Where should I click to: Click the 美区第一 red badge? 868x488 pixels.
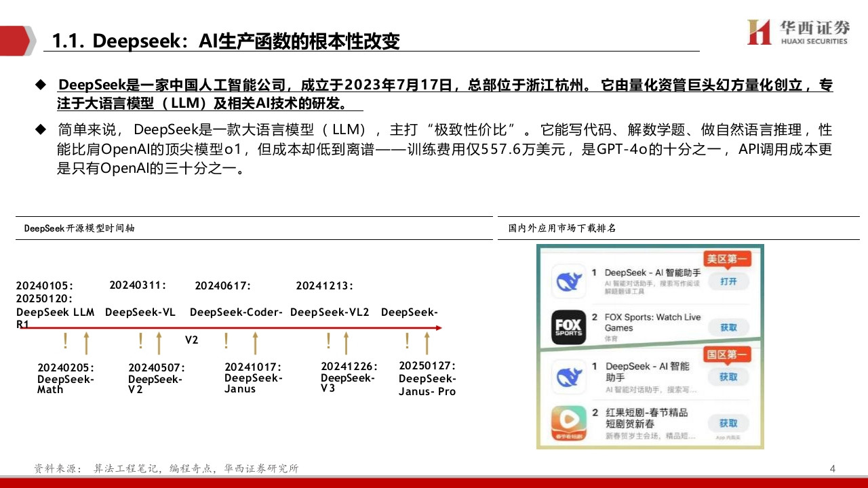coord(728,259)
